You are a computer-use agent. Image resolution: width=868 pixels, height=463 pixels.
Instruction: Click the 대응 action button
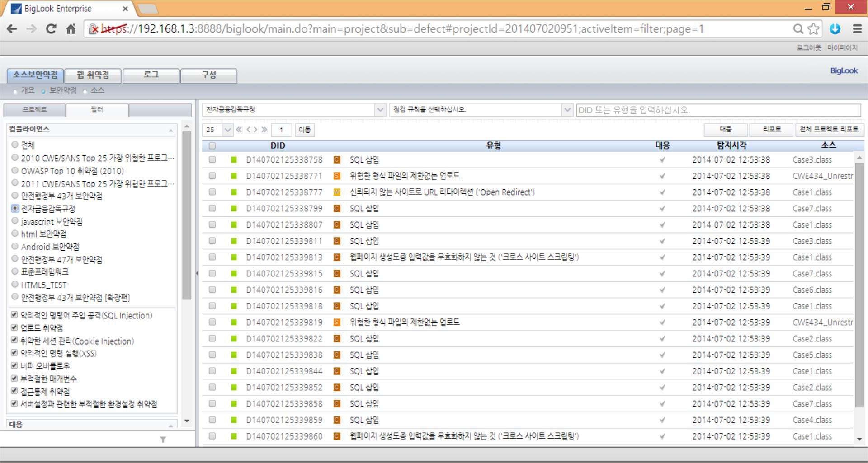tap(726, 129)
